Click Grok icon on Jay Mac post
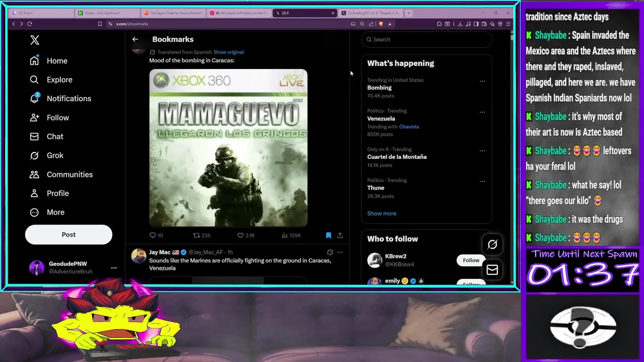 click(330, 252)
